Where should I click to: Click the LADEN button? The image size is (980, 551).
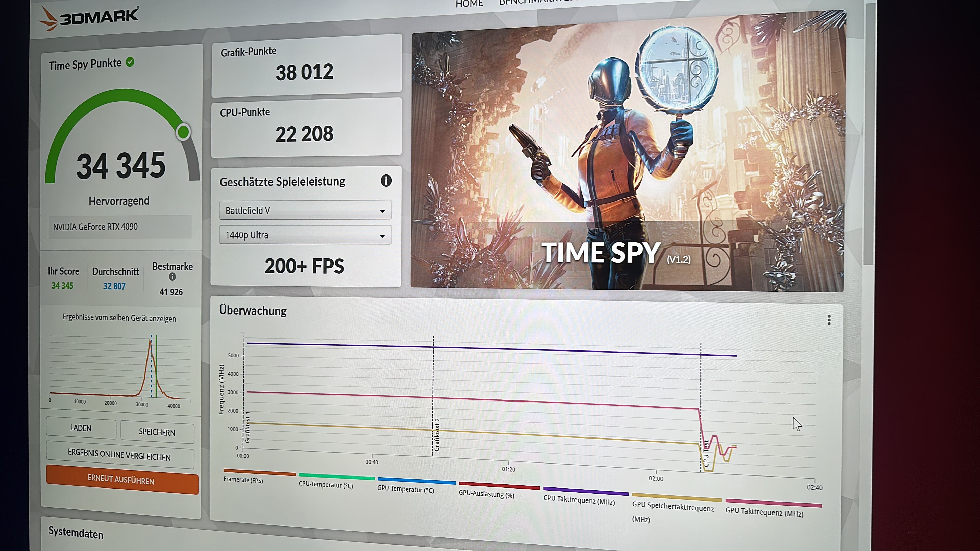81,428
